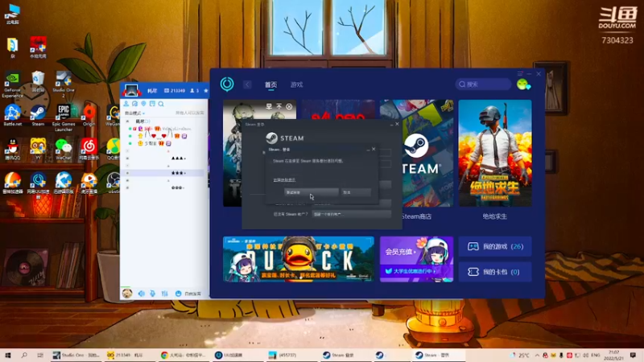The width and height of the screenshot is (644, 362).
Task: Open Steam 登录 taskbar item
Action: [346, 355]
